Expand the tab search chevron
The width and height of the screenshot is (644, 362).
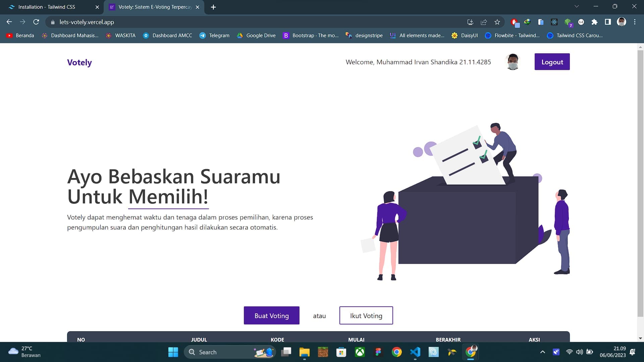577,6
